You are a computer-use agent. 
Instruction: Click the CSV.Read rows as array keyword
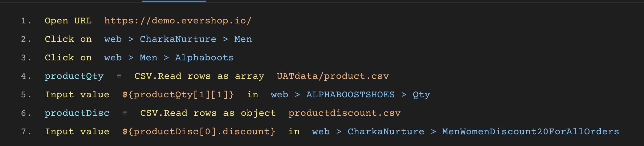point(199,76)
